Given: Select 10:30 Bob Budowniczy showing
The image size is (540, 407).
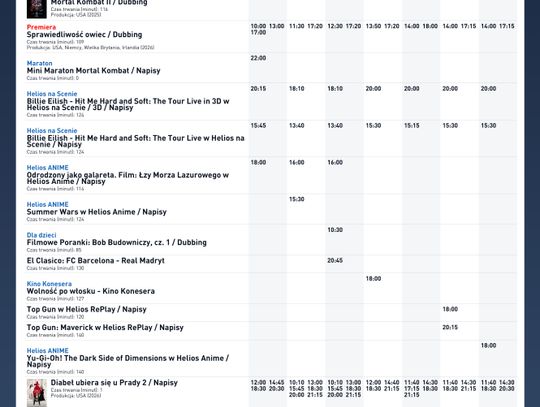Looking at the screenshot, I should (335, 230).
